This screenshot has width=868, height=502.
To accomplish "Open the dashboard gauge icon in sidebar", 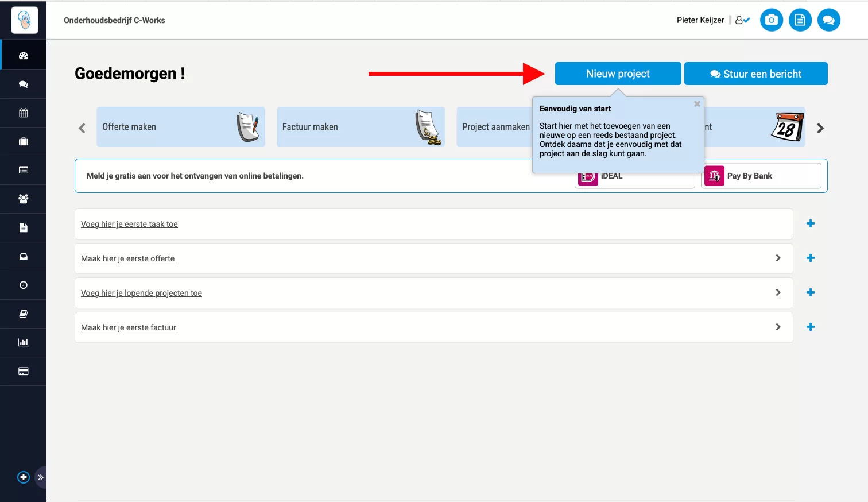I will pyautogui.click(x=24, y=56).
